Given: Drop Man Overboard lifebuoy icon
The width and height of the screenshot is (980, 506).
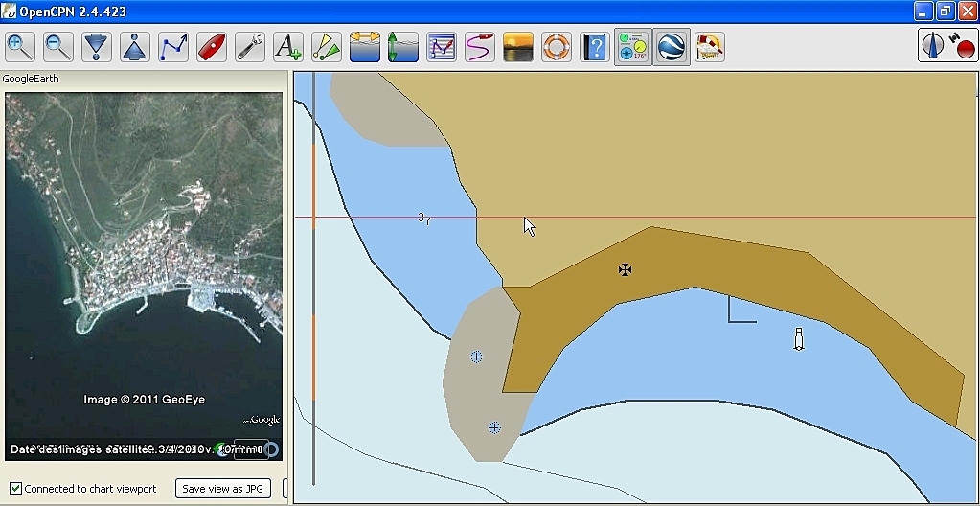Looking at the screenshot, I should coord(557,47).
